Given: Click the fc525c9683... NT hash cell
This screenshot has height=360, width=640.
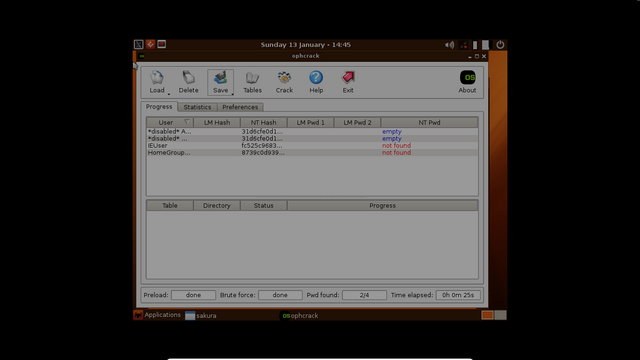Looking at the screenshot, I should 262,145.
